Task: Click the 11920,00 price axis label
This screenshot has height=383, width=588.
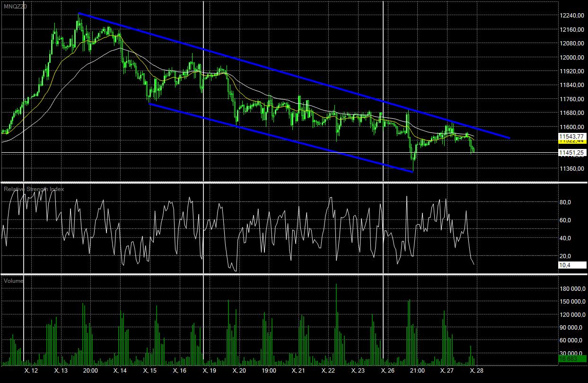Action: (571, 71)
